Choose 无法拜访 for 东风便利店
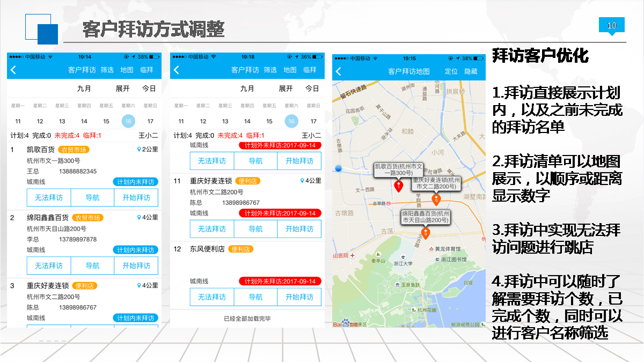Screen dimensions: 644x362 212,297
